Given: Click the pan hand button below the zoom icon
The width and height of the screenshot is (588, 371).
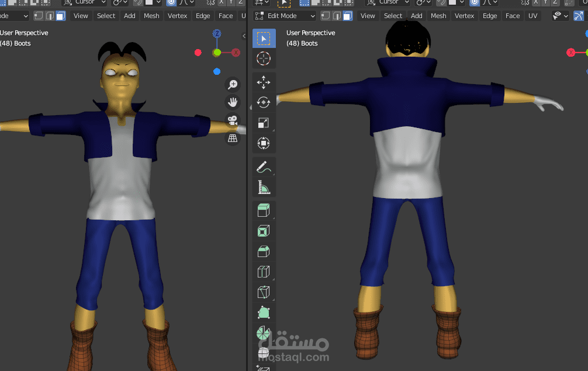Looking at the screenshot, I should click(x=233, y=102).
